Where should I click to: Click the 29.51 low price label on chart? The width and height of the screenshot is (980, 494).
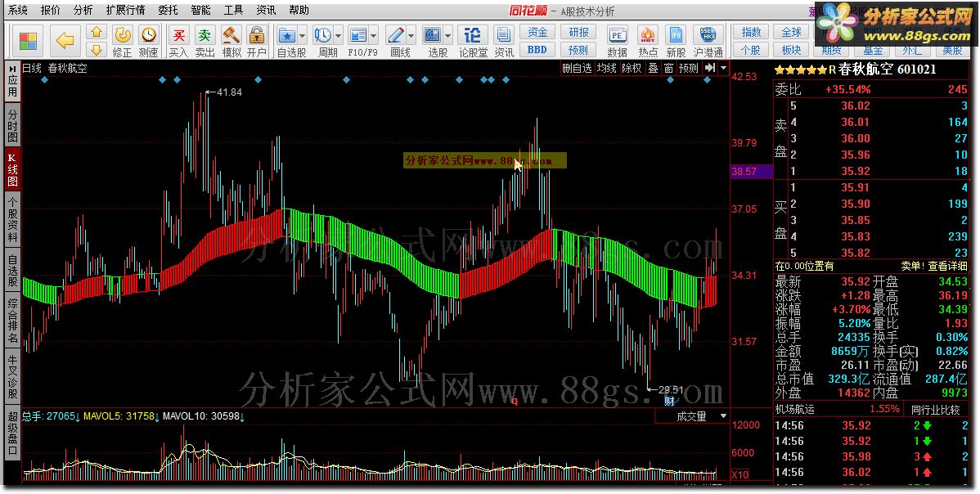[671, 389]
